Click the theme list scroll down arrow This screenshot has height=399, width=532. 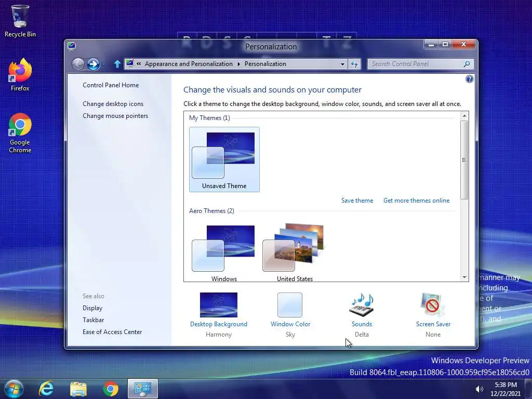coord(464,277)
